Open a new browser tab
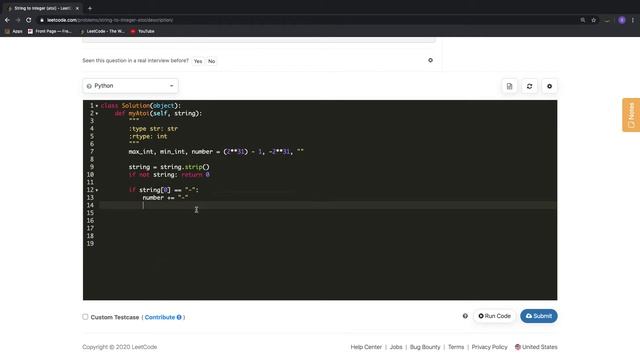The width and height of the screenshot is (640, 360). coord(90,8)
